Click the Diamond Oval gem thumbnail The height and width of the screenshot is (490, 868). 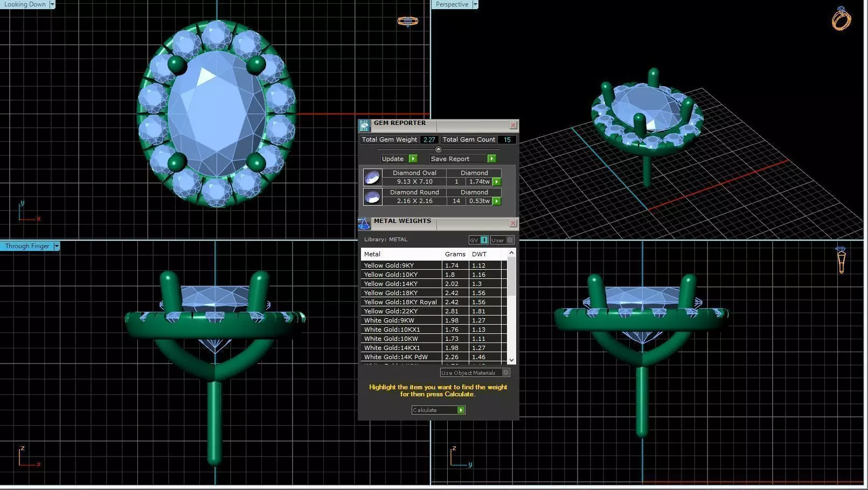pos(372,177)
